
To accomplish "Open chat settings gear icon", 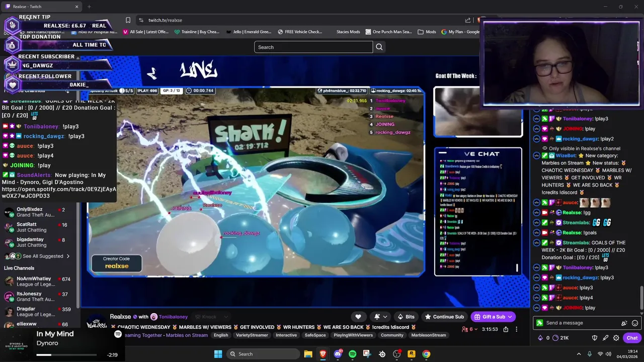I will (616, 338).
